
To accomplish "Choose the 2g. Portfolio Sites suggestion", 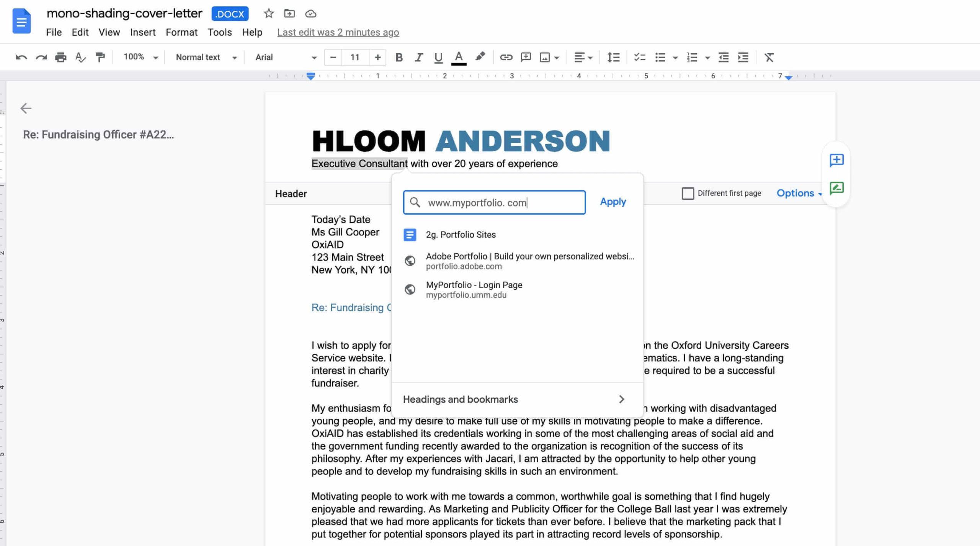I will pos(518,234).
